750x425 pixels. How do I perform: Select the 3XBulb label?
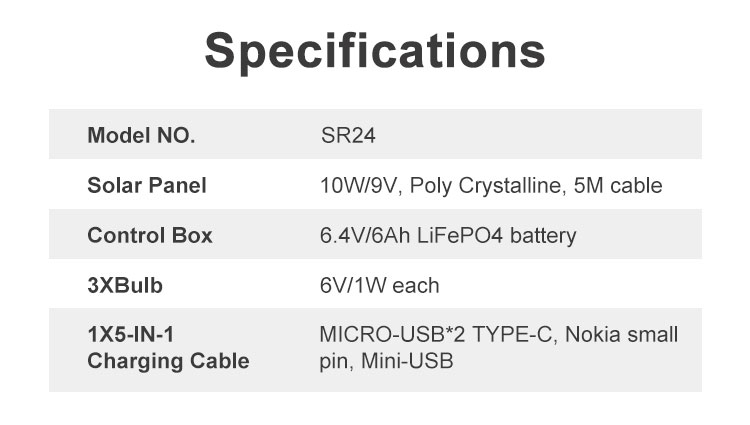pyautogui.click(x=125, y=285)
